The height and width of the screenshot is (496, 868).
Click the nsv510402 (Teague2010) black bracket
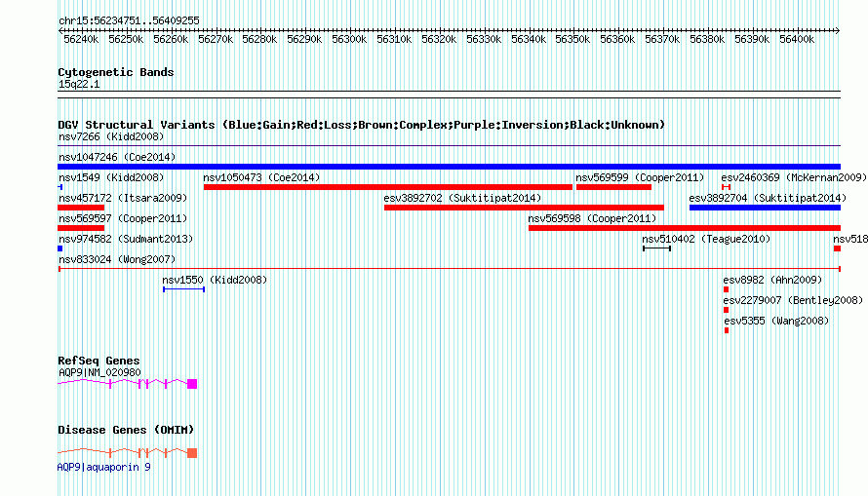click(x=656, y=248)
